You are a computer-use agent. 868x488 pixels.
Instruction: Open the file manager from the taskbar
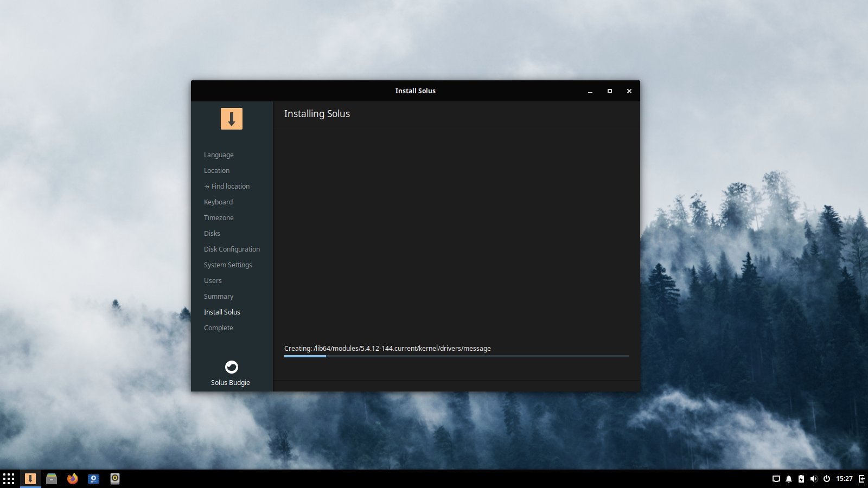click(x=52, y=479)
